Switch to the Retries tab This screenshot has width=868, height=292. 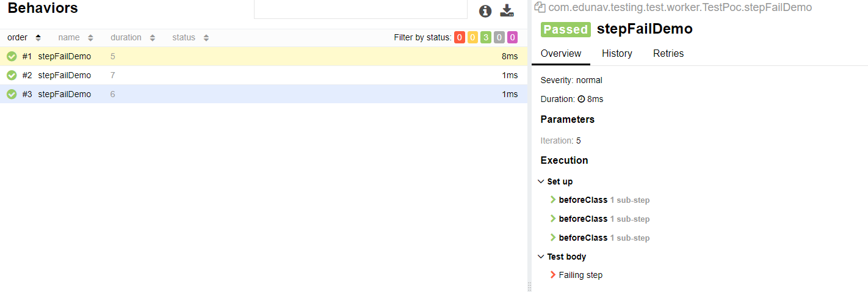(x=668, y=54)
